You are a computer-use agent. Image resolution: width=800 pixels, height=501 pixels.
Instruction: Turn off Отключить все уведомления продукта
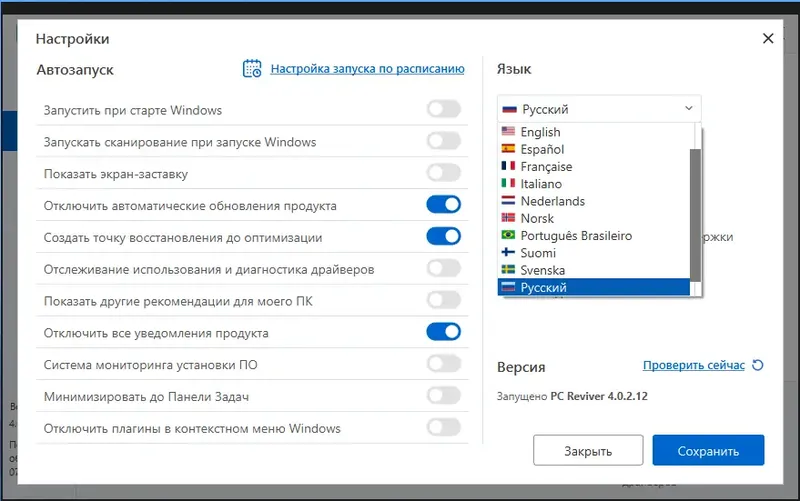click(x=444, y=332)
